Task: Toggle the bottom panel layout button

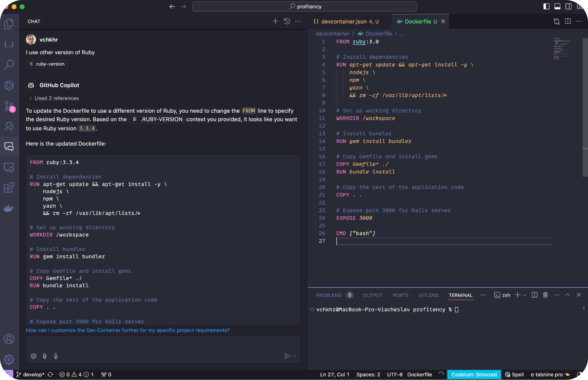Action: click(557, 7)
